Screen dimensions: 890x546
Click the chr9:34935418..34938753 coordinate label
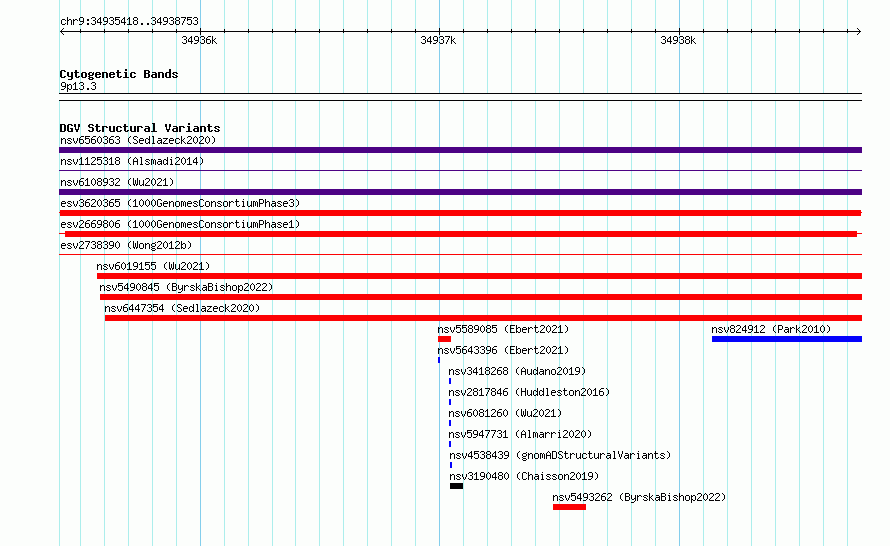coord(129,22)
